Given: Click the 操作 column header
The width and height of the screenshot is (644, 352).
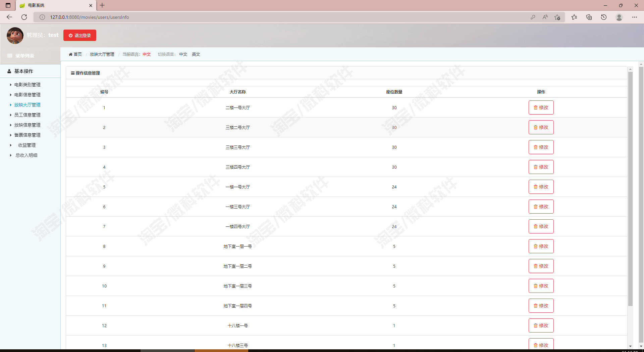Looking at the screenshot, I should click(x=541, y=92).
